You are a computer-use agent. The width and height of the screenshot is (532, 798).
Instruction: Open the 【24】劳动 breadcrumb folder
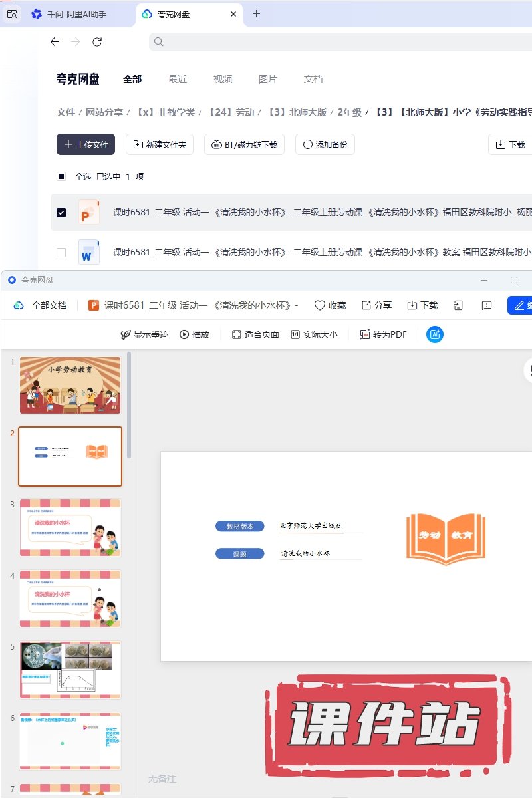pyautogui.click(x=231, y=112)
